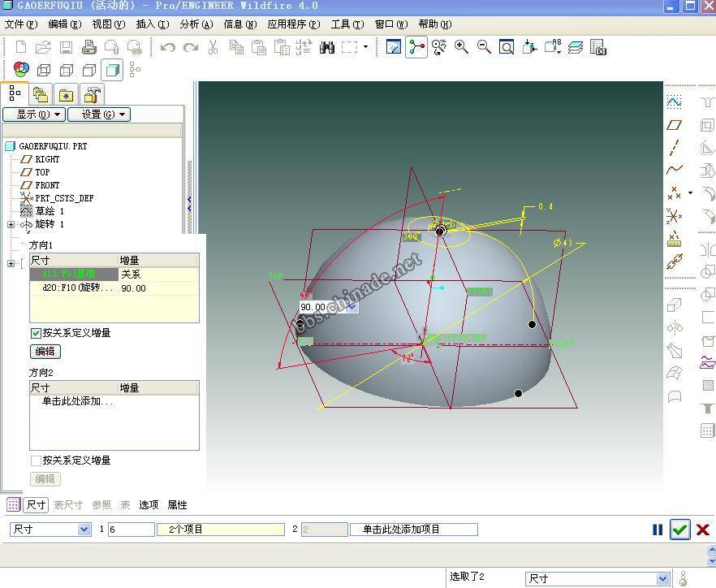Viewport: 716px width, 588px height.
Task: Open selection box dropdown arrow in toolbar
Action: coord(366,46)
